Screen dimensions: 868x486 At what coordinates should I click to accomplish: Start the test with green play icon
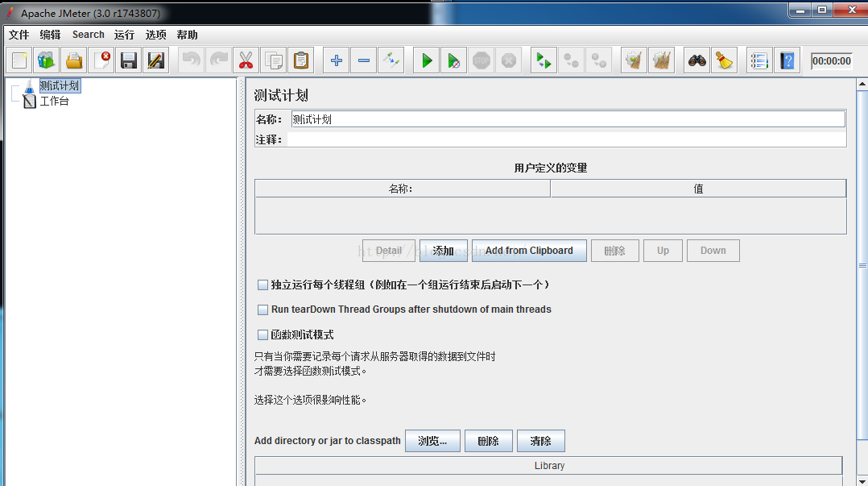(427, 60)
